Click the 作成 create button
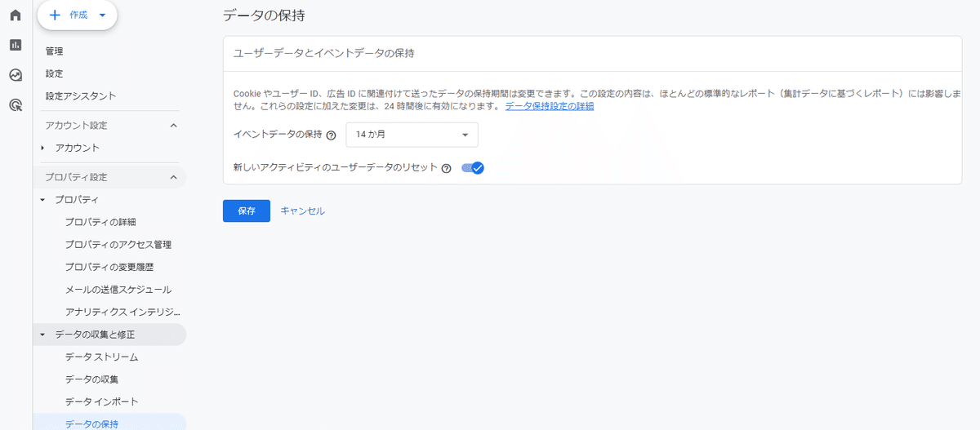Image resolution: width=980 pixels, height=430 pixels. coord(78,15)
